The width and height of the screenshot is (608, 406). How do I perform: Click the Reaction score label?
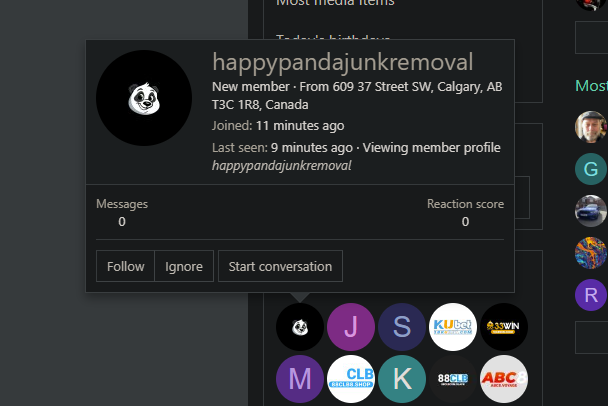pyautogui.click(x=465, y=204)
